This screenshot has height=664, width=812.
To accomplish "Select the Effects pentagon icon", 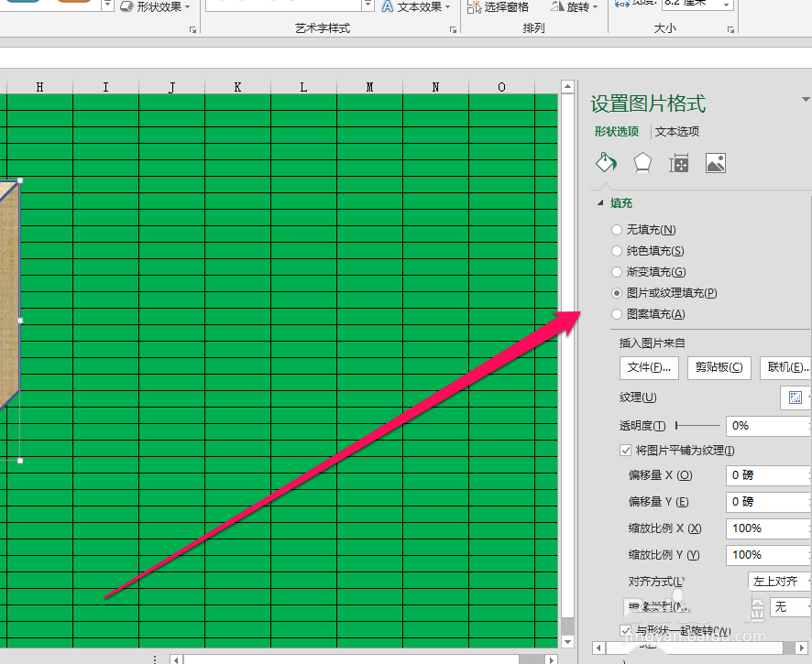I will tap(642, 162).
